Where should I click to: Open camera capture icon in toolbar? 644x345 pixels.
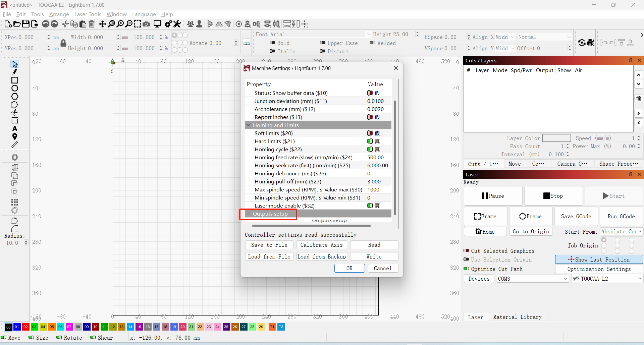click(146, 24)
